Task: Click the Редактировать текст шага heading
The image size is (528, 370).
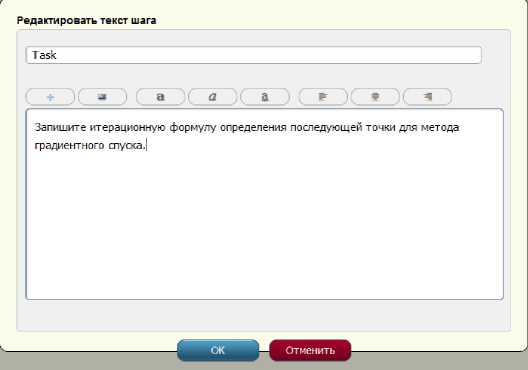Action: 86,21
